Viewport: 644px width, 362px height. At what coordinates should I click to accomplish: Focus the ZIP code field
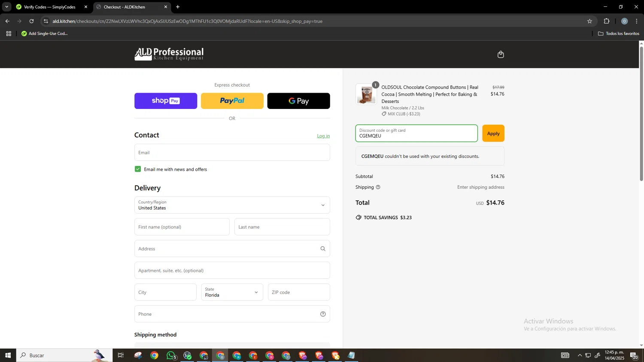[x=299, y=292]
